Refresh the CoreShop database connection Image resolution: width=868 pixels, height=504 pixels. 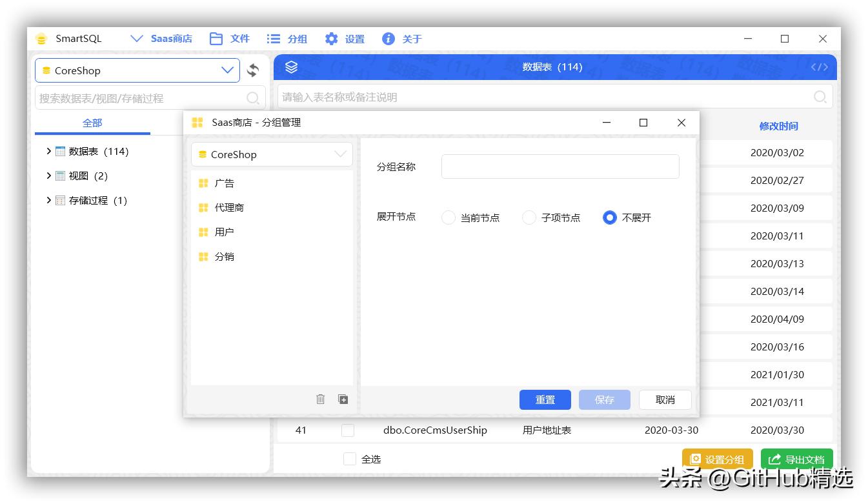point(253,70)
